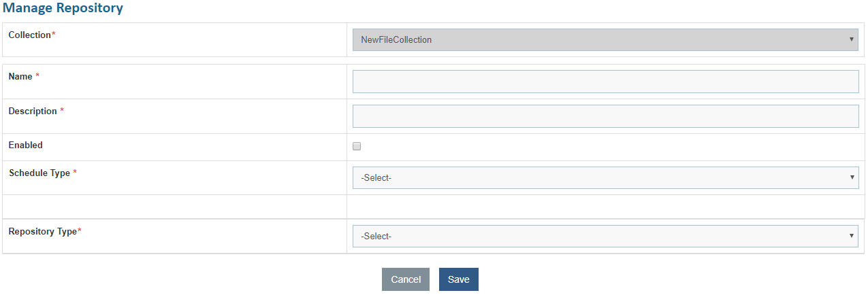
Task: Click the Schedule Type label
Action: tap(39, 173)
